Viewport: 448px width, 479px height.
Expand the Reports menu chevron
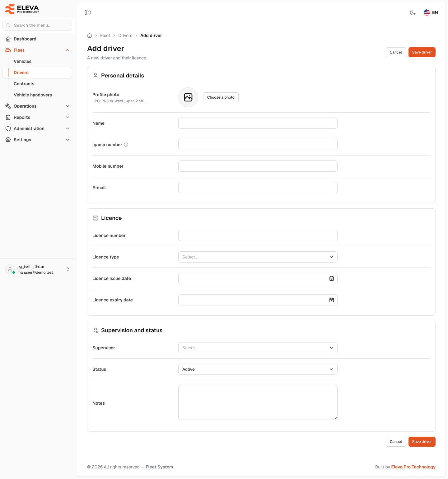(68, 117)
